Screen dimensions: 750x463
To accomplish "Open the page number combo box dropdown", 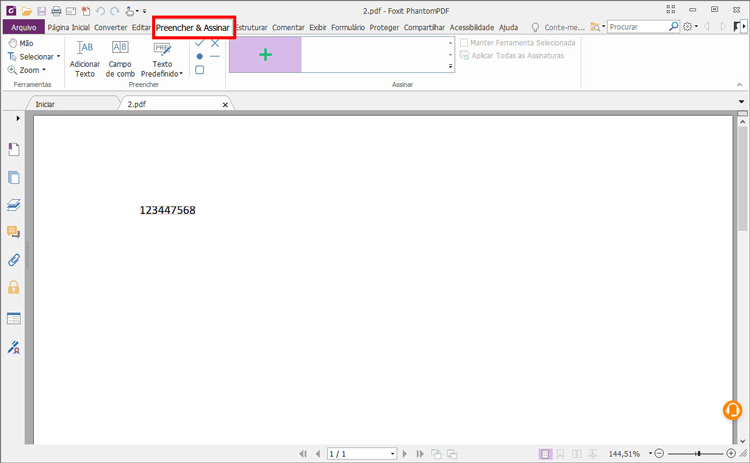I will point(392,453).
